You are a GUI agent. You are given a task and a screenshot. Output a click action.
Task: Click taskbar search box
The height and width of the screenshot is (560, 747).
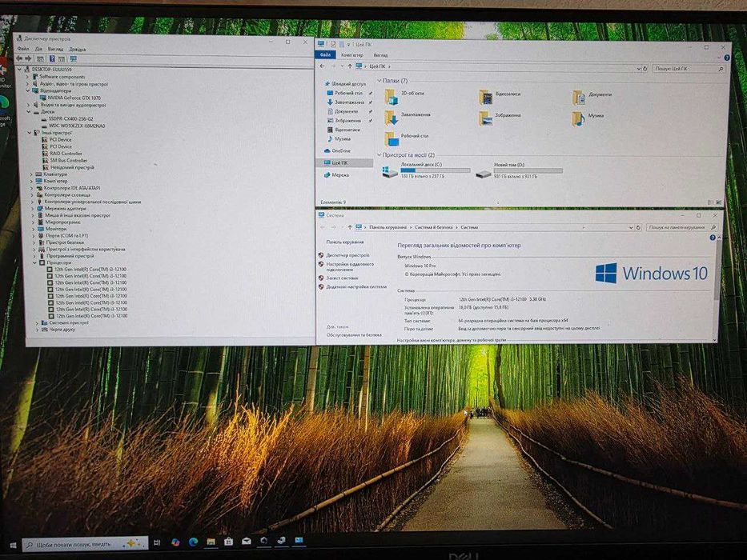(85, 544)
